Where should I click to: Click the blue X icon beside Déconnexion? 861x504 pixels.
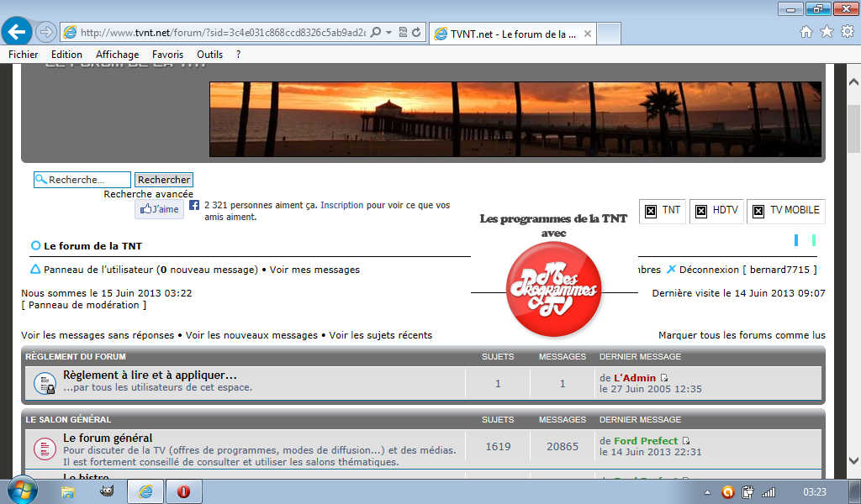(671, 270)
